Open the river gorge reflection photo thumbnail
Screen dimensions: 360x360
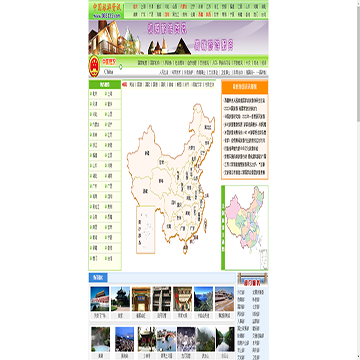[x=225, y=339]
